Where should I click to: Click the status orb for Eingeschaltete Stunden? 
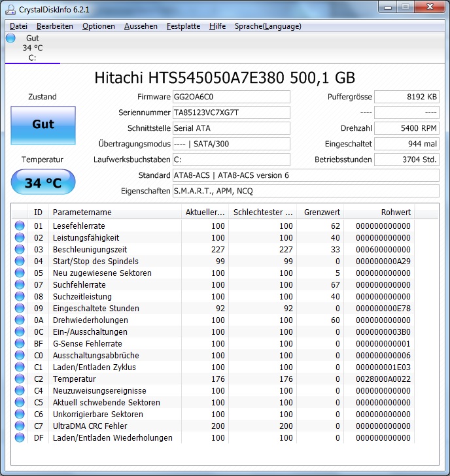(20, 308)
